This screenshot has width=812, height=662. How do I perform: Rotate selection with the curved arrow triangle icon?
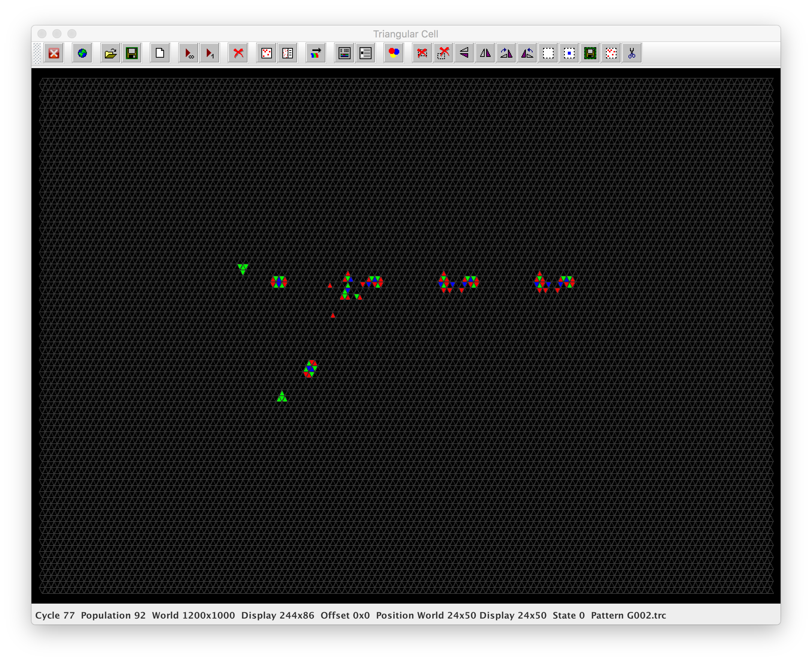[506, 53]
